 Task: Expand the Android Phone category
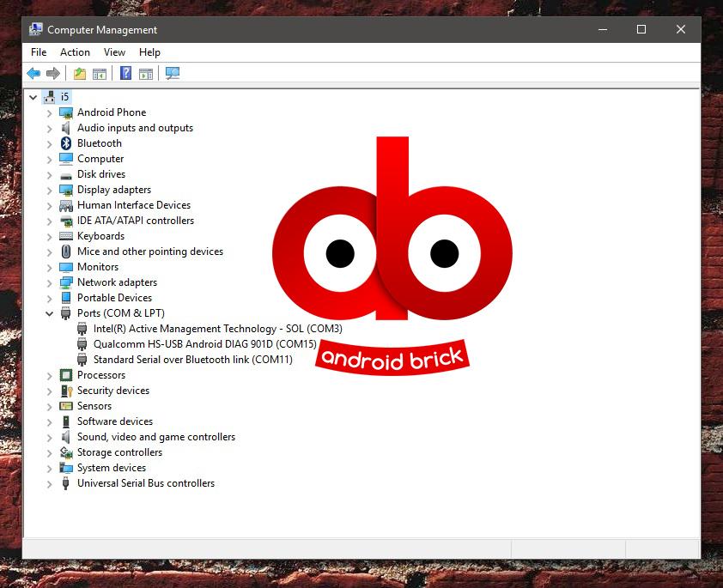click(49, 112)
